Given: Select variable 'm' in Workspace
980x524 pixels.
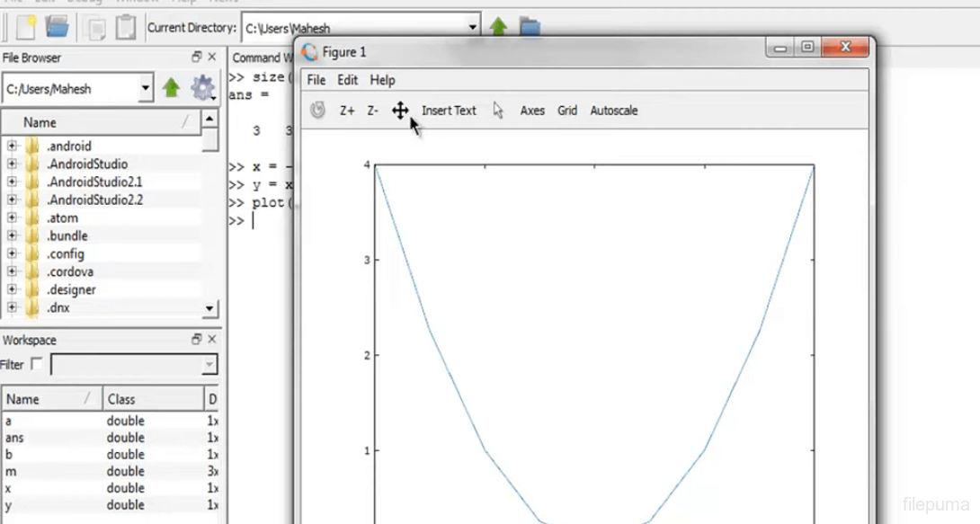Looking at the screenshot, I should pos(110,472).
